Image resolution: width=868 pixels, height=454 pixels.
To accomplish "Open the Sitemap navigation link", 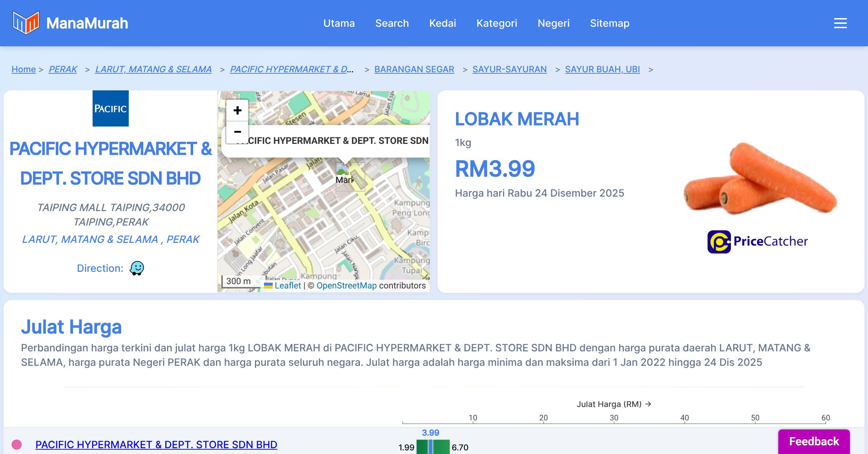I will (609, 23).
